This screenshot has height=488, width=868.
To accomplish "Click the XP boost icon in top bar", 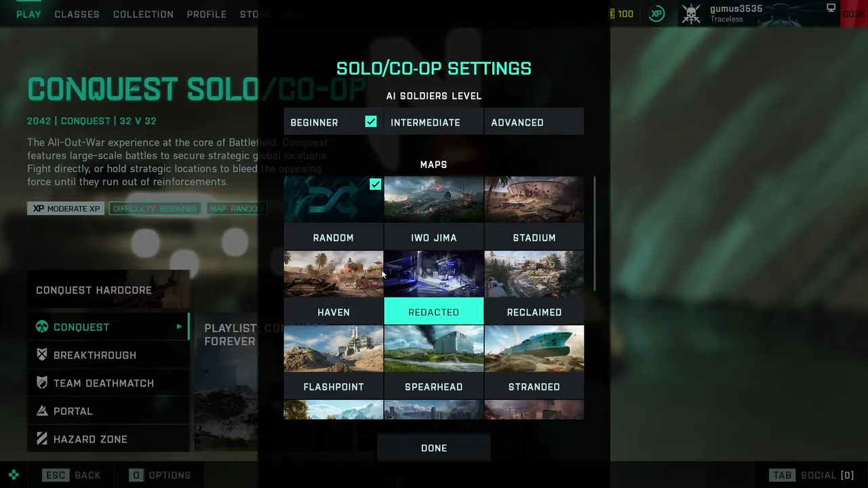I will [x=656, y=14].
